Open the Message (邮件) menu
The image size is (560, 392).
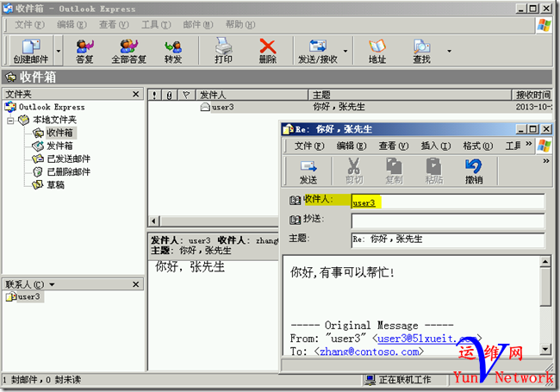pyautogui.click(x=198, y=25)
